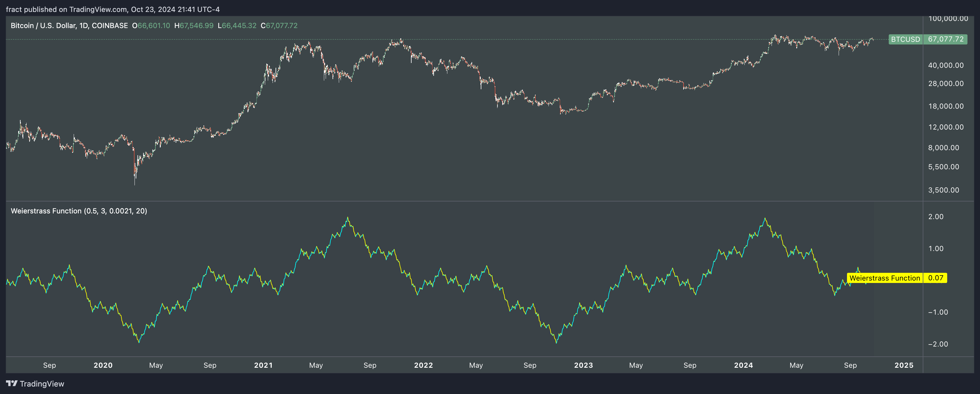
Task: Click the −1.00 indicator axis label
Action: tap(938, 312)
